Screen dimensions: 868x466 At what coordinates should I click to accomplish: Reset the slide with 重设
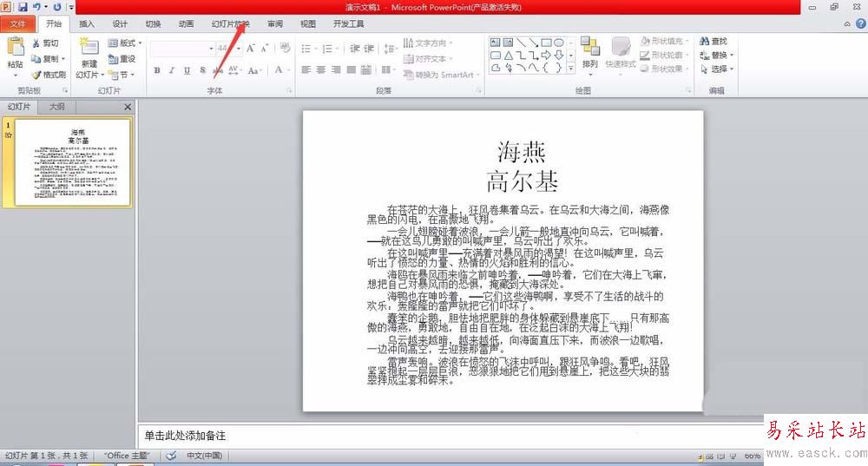(x=122, y=59)
